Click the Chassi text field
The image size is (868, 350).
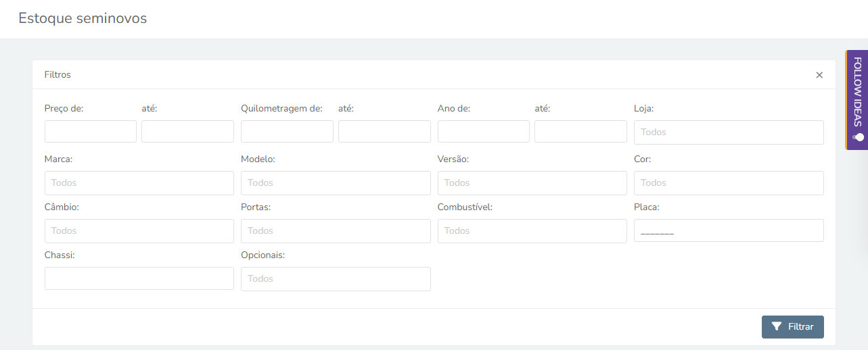(x=139, y=278)
